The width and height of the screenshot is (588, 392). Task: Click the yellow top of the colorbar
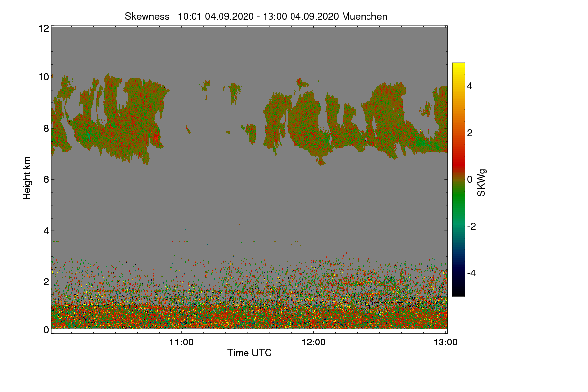pyautogui.click(x=458, y=68)
